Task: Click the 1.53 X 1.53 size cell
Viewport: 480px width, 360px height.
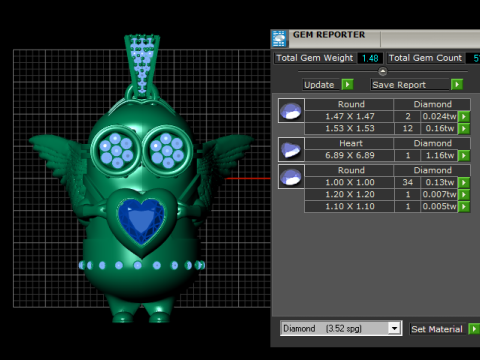Action: point(350,128)
